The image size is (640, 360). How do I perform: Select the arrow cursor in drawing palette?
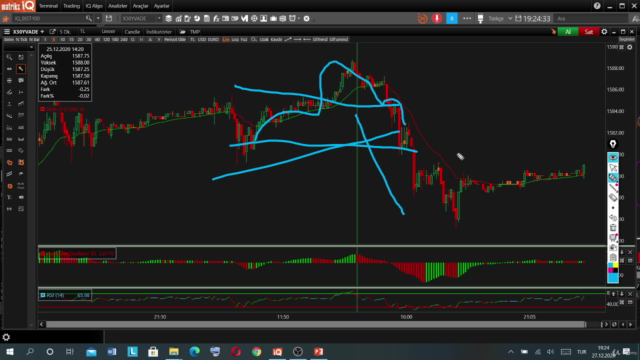613,168
